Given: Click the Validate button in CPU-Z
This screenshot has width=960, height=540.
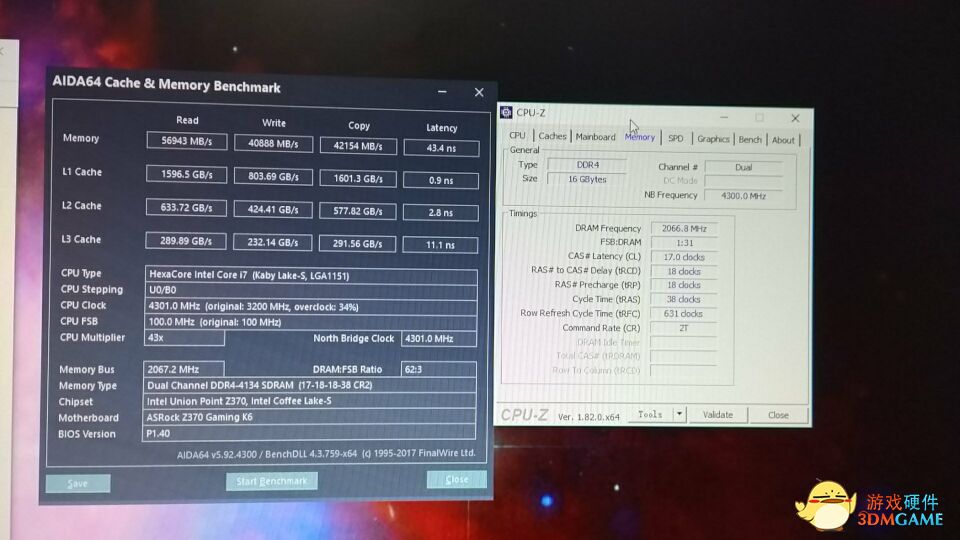Looking at the screenshot, I should 718,414.
